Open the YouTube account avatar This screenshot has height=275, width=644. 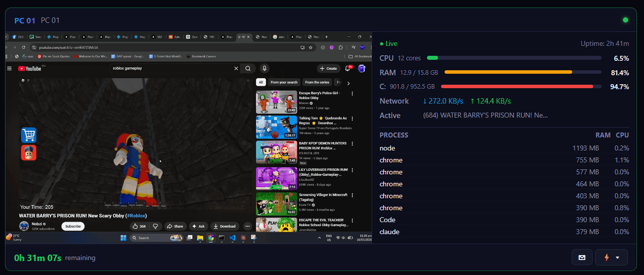click(x=362, y=68)
